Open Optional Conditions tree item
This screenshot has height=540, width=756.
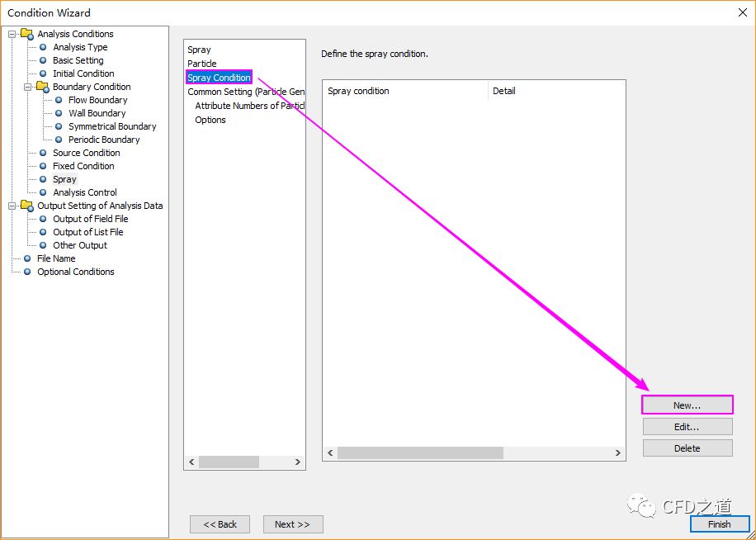[x=76, y=272]
